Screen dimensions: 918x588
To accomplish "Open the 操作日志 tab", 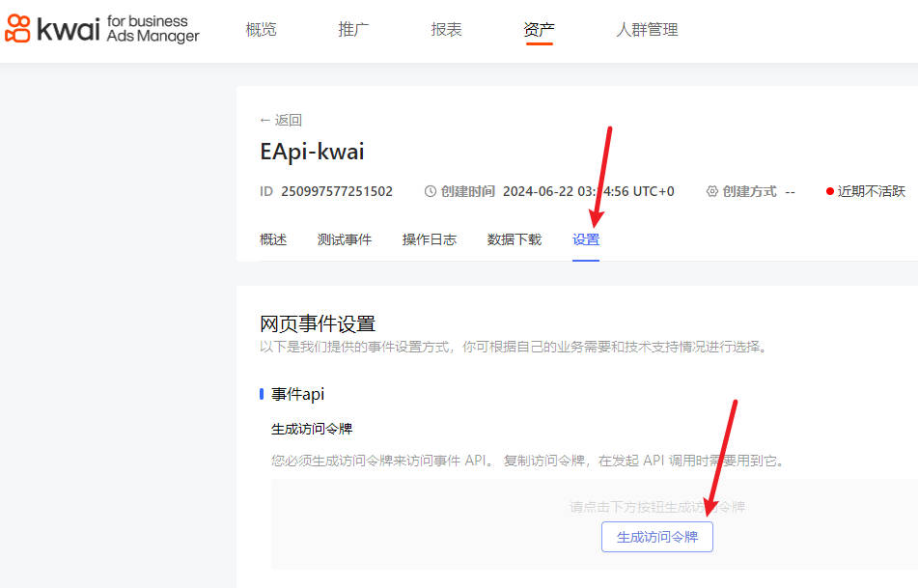I will point(430,238).
